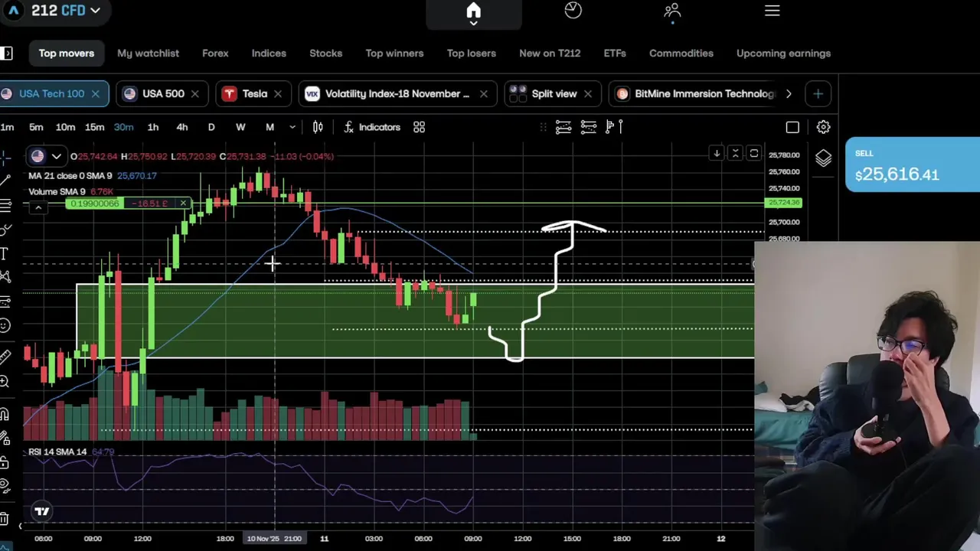Viewport: 980px width, 551px height.
Task: Open the Forex tab
Action: [x=215, y=54]
